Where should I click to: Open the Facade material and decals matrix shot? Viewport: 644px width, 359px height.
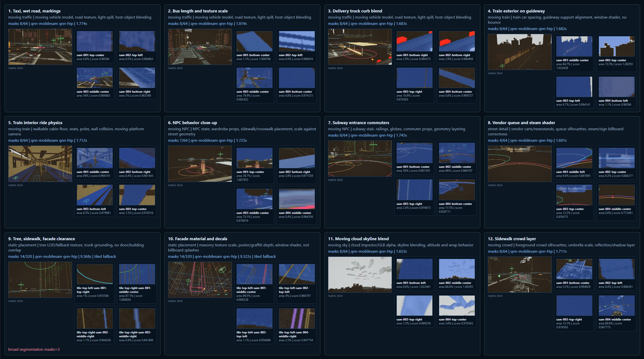click(200, 280)
